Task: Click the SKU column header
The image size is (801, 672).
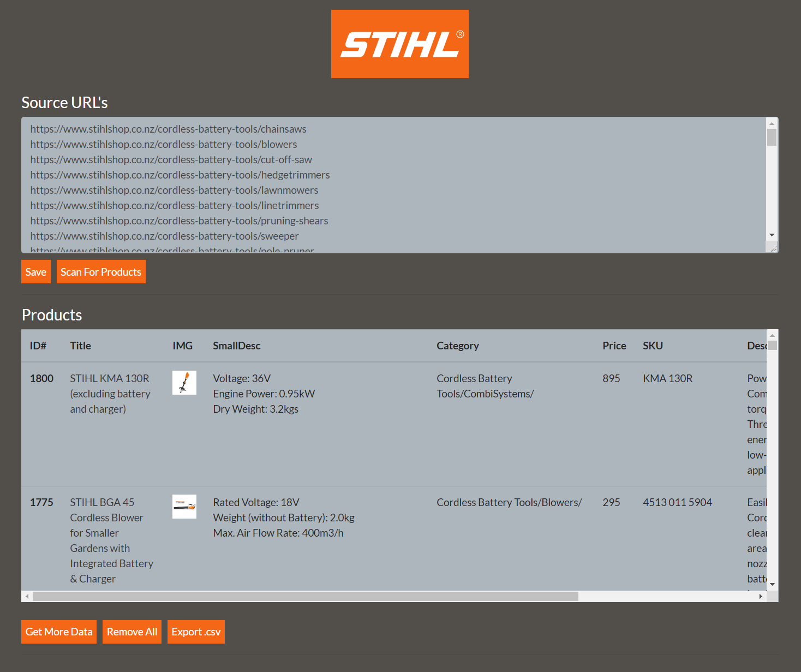Action: (653, 346)
